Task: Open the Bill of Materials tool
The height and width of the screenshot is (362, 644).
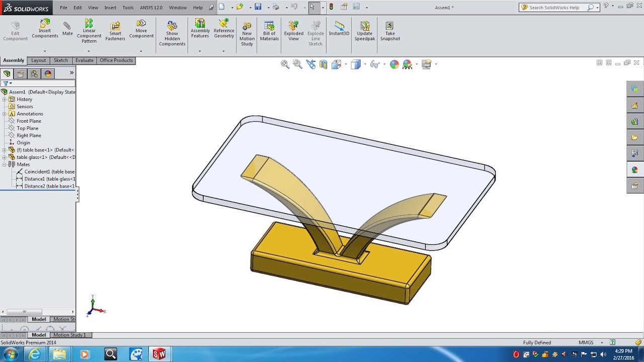Action: [x=269, y=31]
